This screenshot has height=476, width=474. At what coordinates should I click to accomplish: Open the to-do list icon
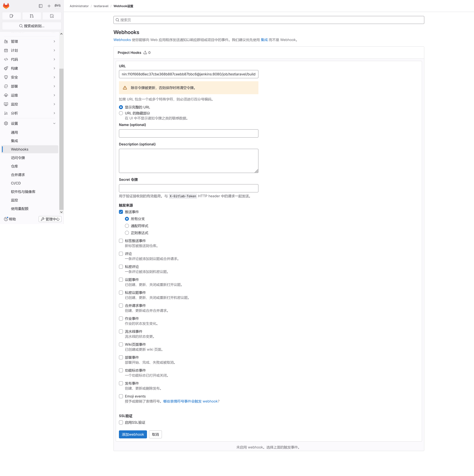coord(52,16)
